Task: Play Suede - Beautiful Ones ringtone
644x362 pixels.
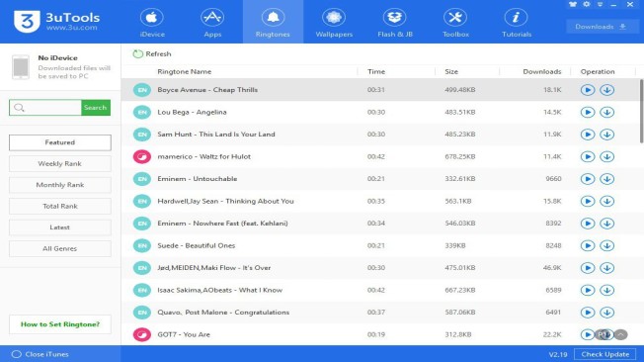Action: [x=588, y=245]
